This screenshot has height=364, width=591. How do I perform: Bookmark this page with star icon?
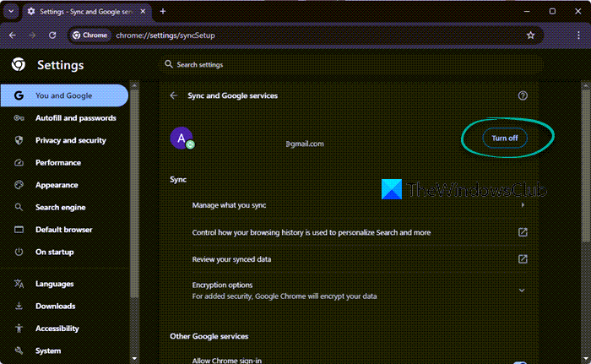530,35
